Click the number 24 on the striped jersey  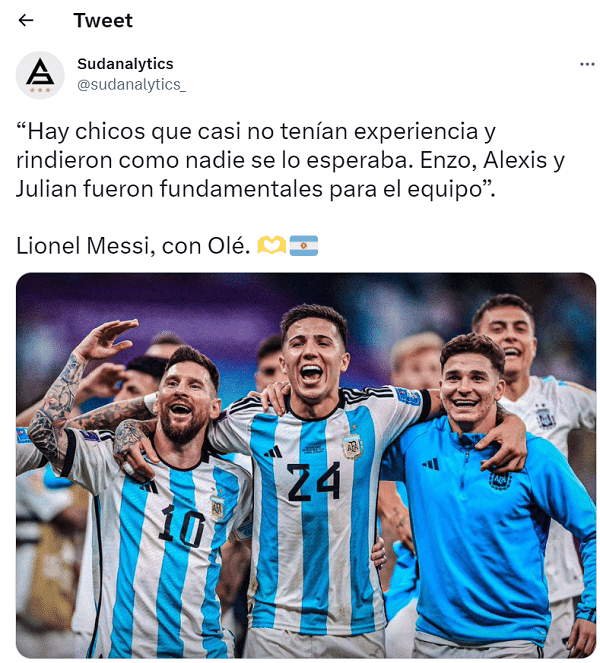point(314,481)
